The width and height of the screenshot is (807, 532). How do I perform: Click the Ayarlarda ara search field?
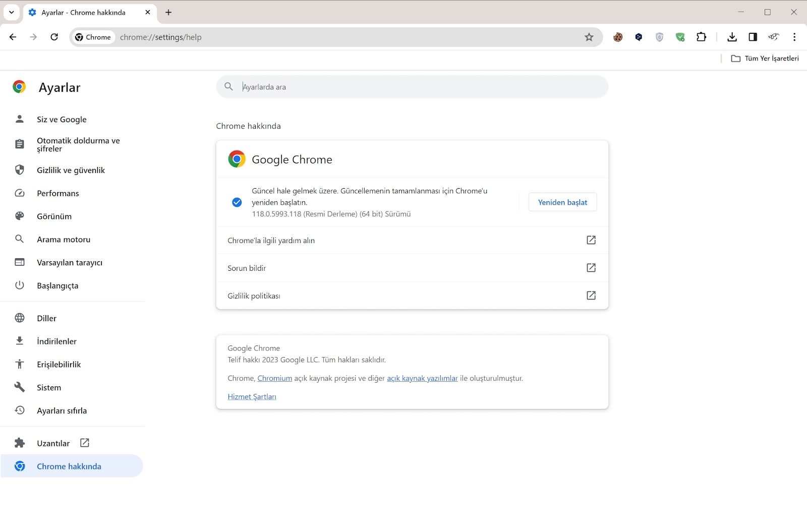coord(412,87)
